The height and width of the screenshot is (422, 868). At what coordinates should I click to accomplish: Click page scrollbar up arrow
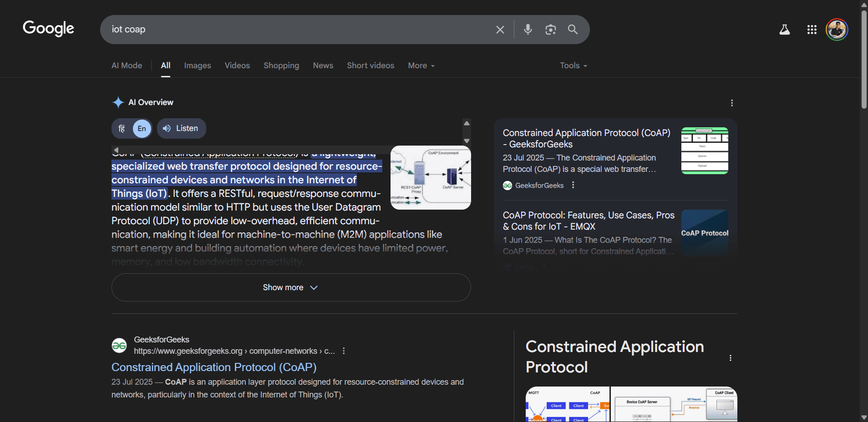point(864,4)
